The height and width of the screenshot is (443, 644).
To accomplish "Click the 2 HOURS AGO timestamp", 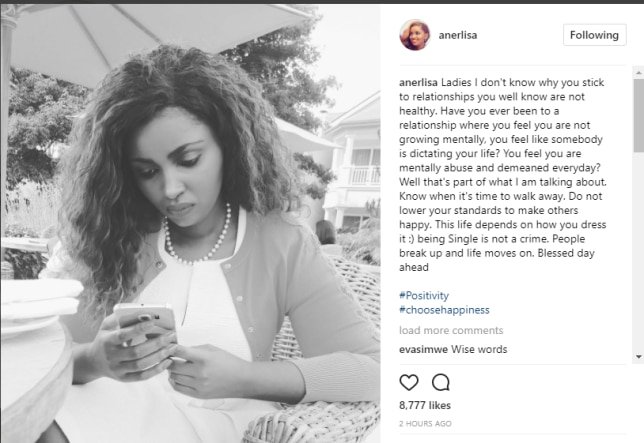I will (x=425, y=424).
